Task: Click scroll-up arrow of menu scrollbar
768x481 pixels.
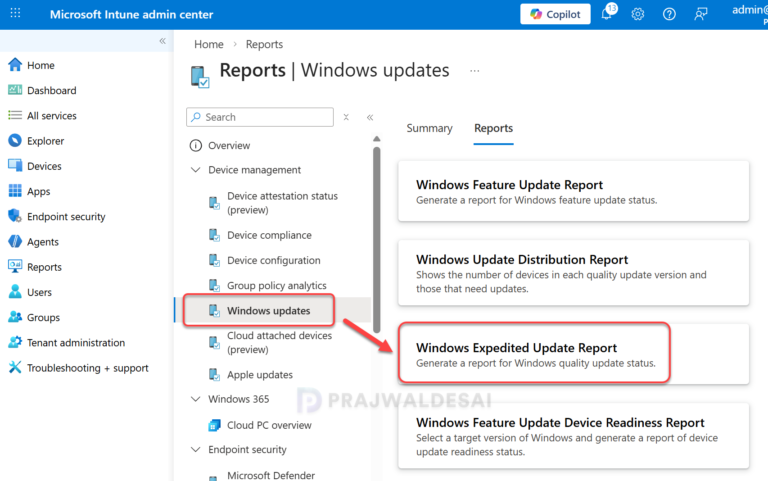Action: click(377, 139)
